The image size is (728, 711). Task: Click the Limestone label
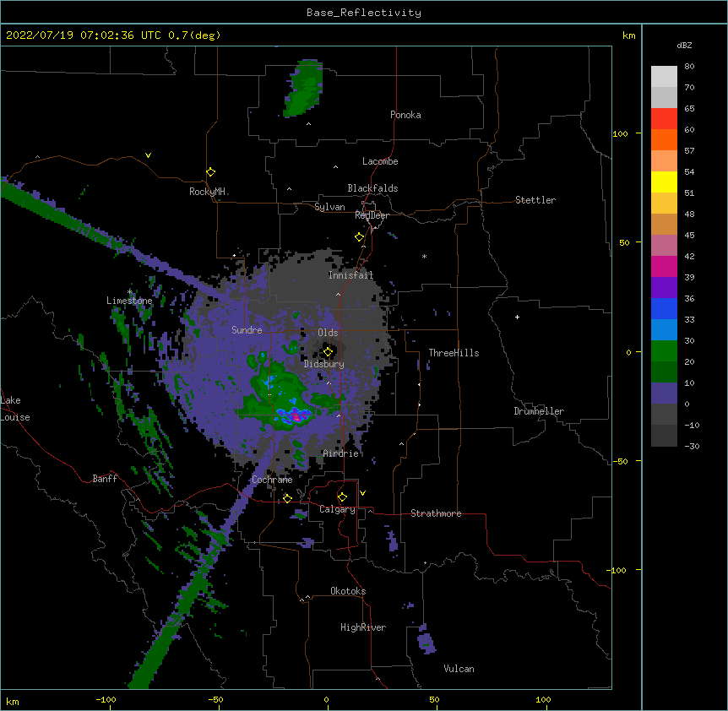click(129, 301)
